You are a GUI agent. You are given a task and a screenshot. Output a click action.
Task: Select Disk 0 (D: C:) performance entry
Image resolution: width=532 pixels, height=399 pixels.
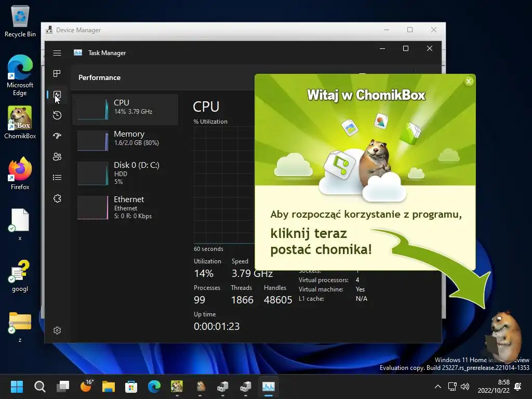pyautogui.click(x=125, y=173)
